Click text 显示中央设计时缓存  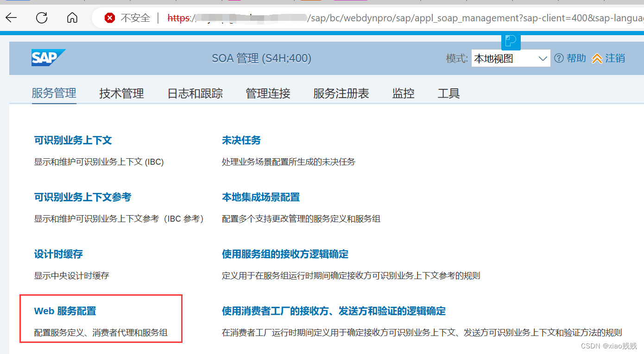[x=71, y=276]
